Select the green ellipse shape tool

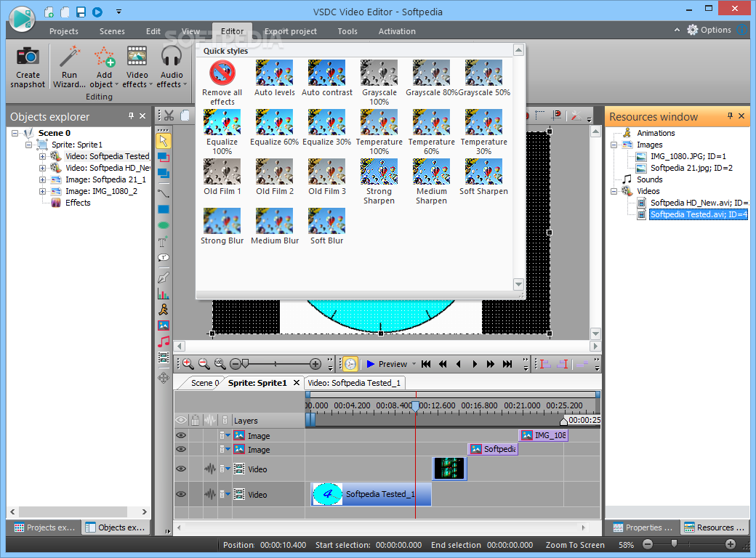(x=164, y=225)
